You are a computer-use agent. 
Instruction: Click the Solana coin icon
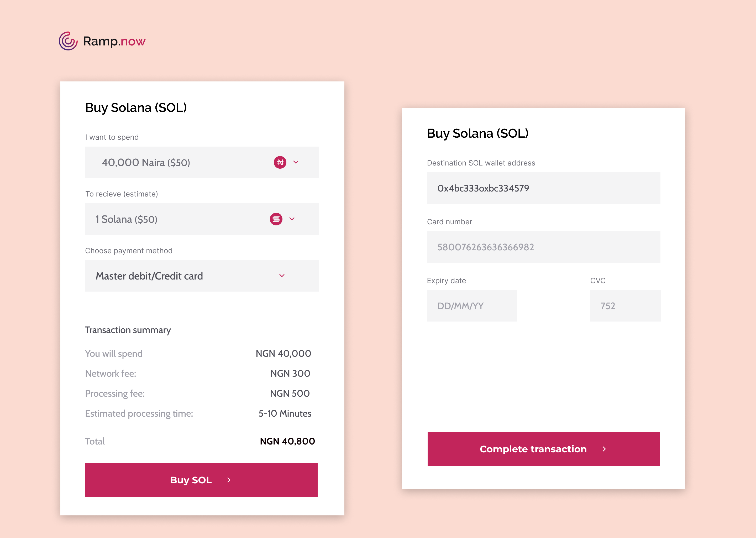[x=276, y=219]
